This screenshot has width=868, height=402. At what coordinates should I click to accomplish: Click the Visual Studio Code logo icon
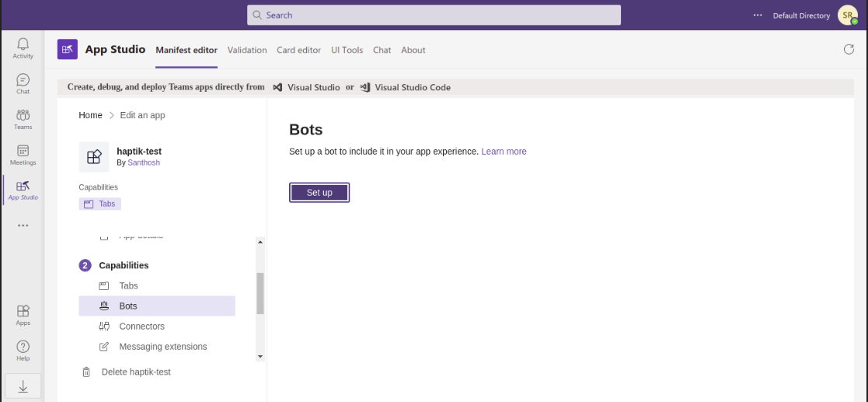(x=364, y=87)
